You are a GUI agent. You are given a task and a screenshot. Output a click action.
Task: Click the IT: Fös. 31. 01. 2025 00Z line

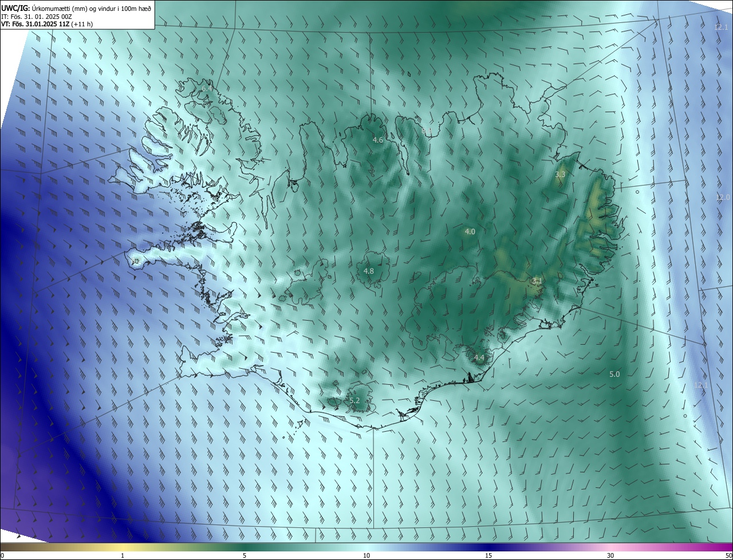pyautogui.click(x=37, y=16)
